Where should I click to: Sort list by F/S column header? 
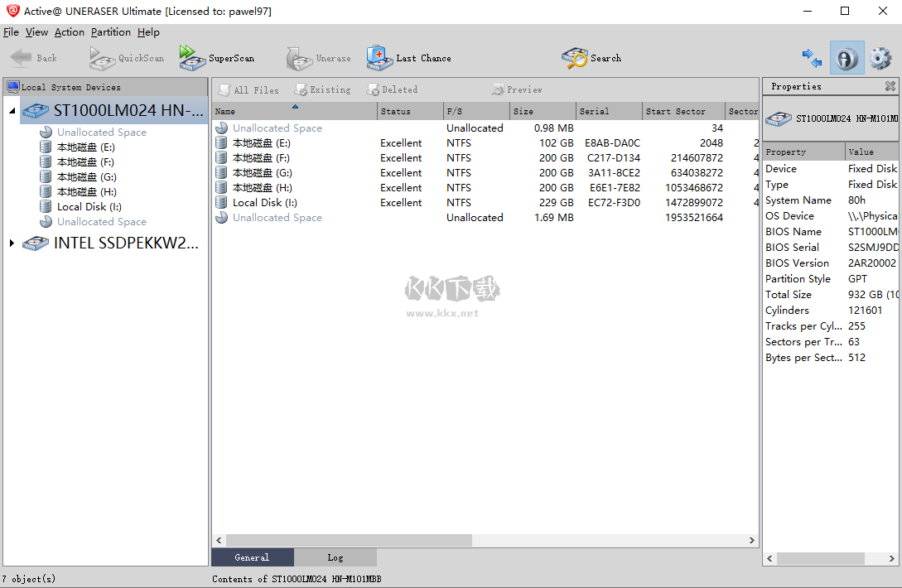477,111
